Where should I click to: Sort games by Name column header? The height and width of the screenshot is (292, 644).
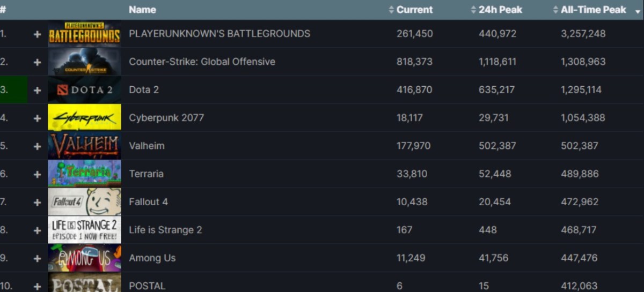(142, 10)
